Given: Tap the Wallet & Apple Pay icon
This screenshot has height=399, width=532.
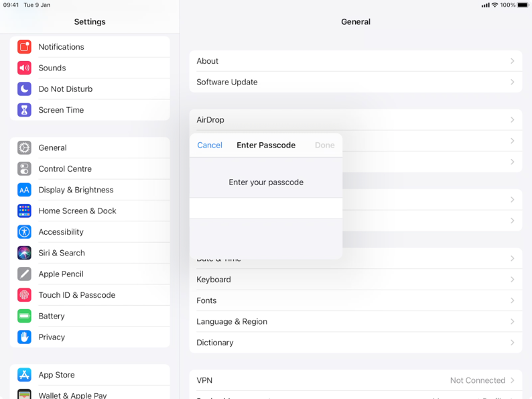Looking at the screenshot, I should (x=24, y=394).
